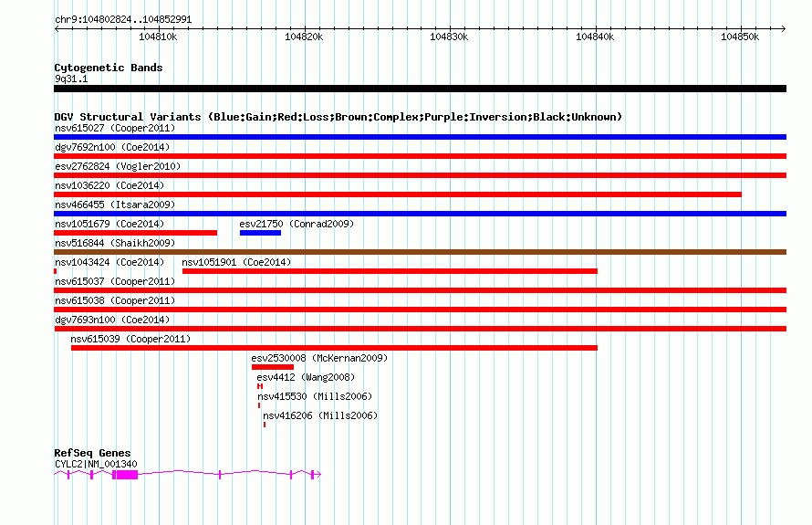Open the nsv516844 (Shaikh2009) variant label
Viewport: 812px width, 525px height.
point(115,243)
